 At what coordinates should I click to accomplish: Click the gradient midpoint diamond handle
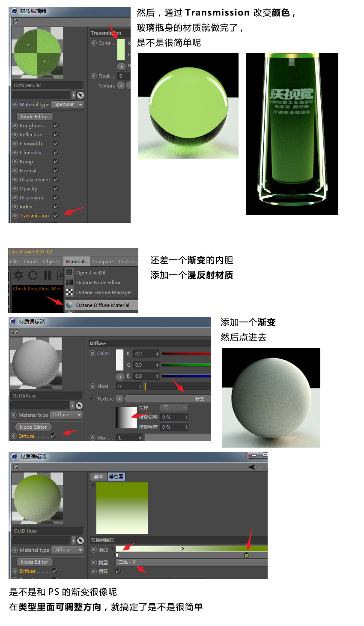182,548
